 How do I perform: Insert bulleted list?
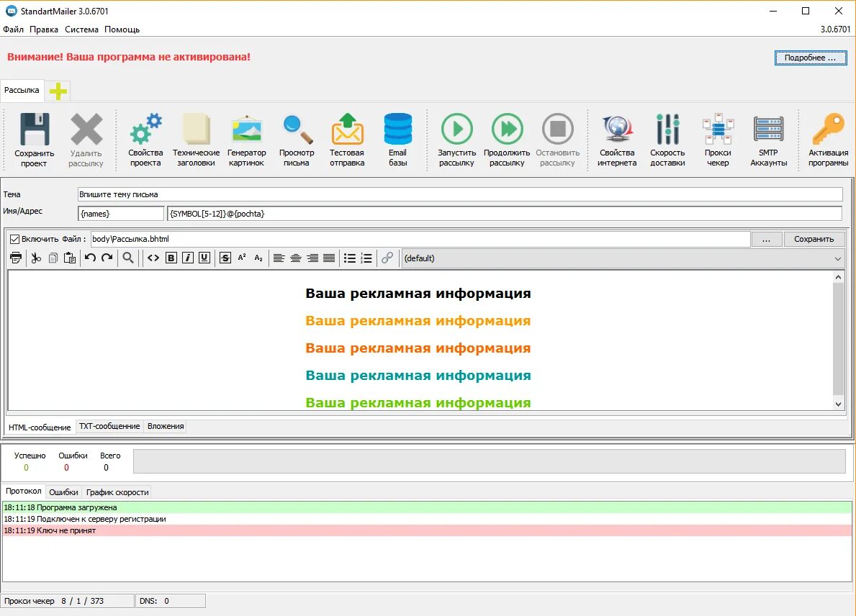pyautogui.click(x=350, y=258)
